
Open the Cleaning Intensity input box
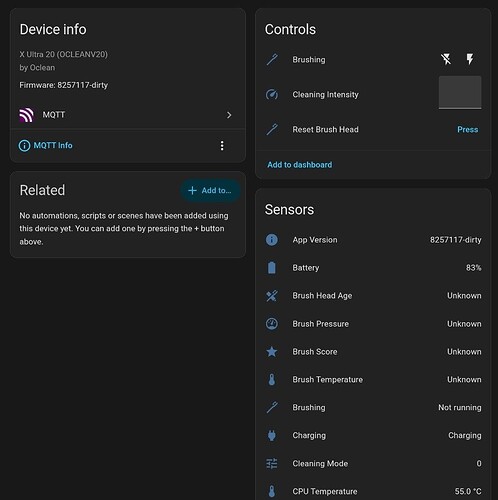460,92
